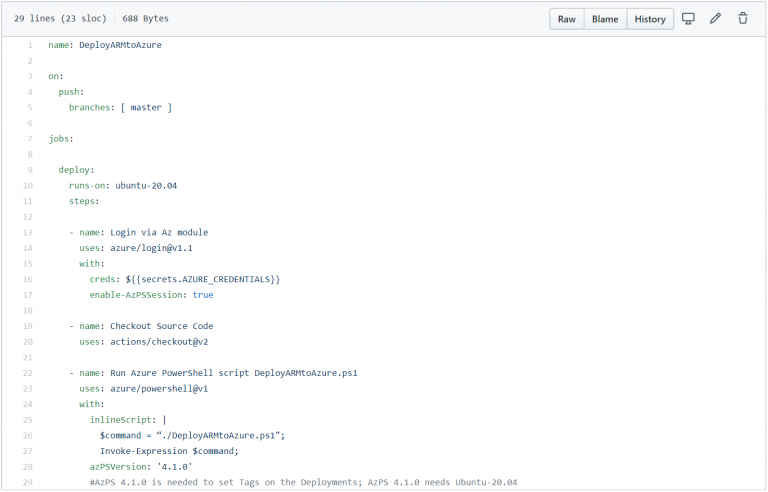Click the actions/checkout@v2 text

(157, 342)
